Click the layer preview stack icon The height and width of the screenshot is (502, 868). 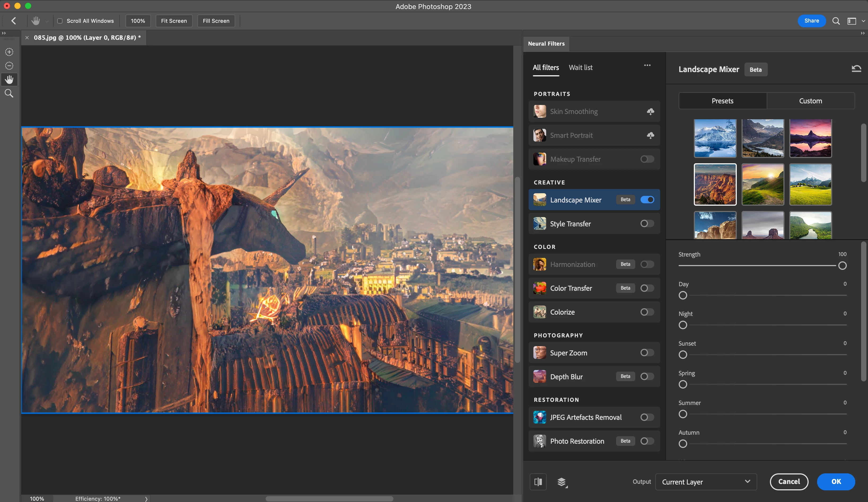pyautogui.click(x=562, y=482)
